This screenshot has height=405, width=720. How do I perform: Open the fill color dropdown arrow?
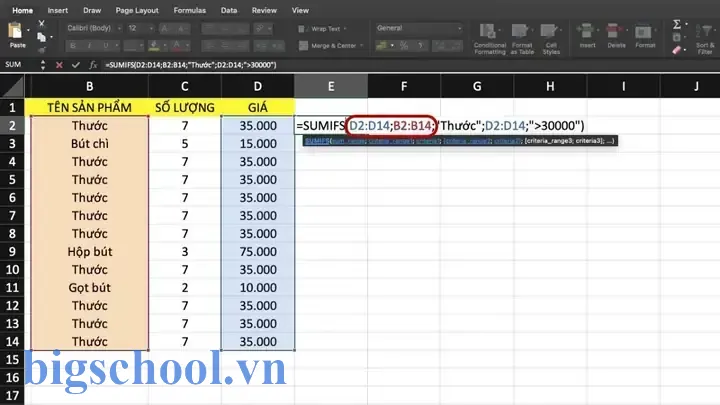pos(165,45)
